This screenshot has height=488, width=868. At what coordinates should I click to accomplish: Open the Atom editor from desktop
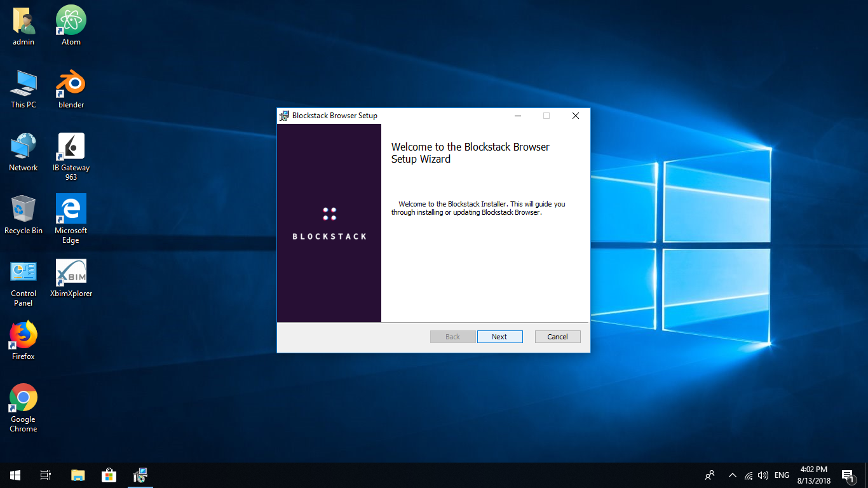point(71,19)
